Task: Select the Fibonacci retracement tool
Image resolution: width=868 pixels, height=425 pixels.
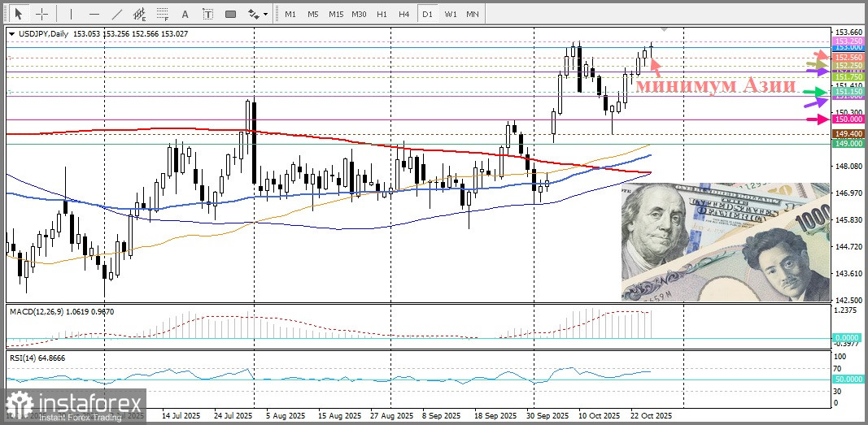Action: 163,14
